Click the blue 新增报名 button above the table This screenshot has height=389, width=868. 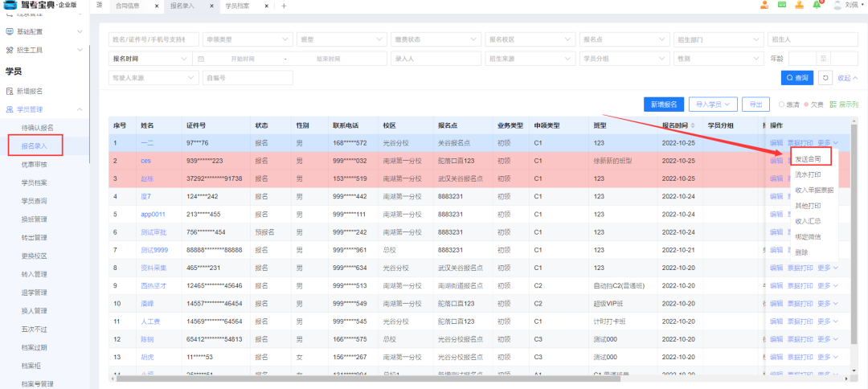tap(665, 104)
